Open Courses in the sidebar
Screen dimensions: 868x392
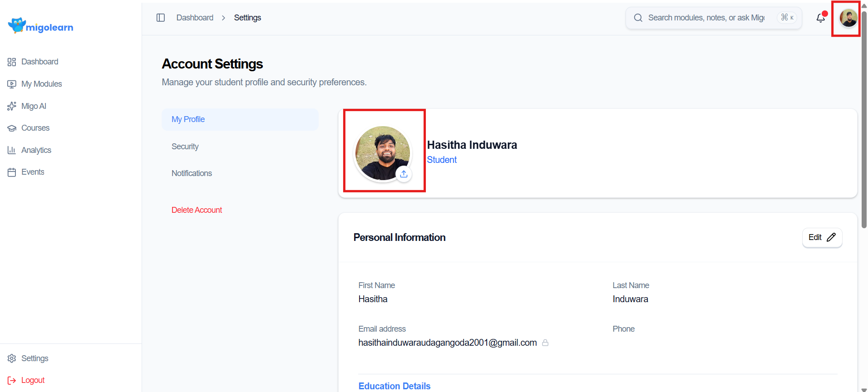click(x=35, y=128)
